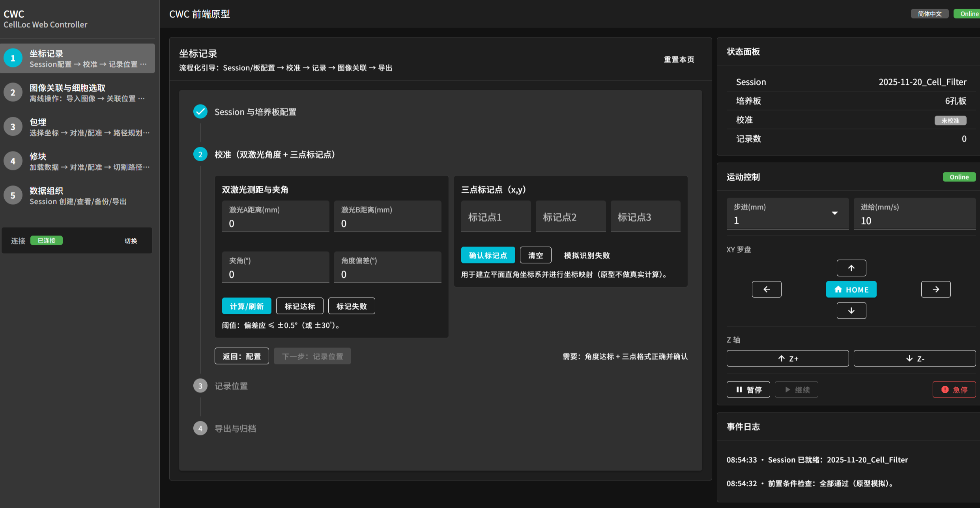
Task: Click the 标记失败 button
Action: click(352, 306)
